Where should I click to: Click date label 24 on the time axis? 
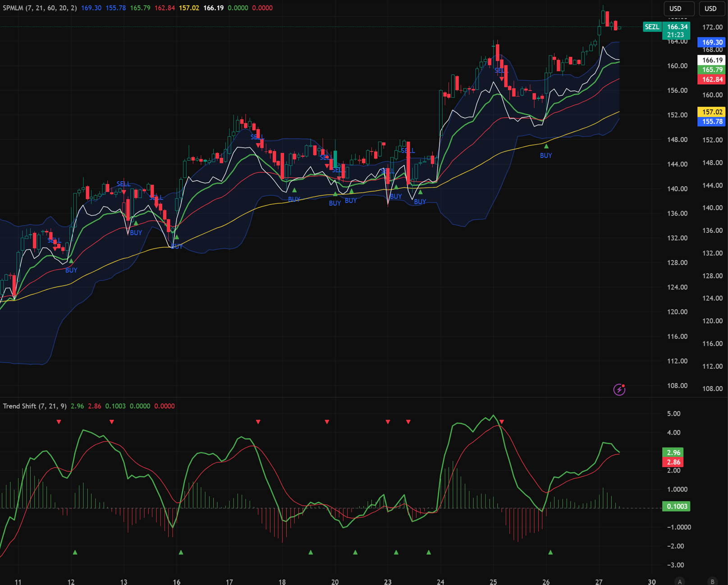click(x=440, y=581)
